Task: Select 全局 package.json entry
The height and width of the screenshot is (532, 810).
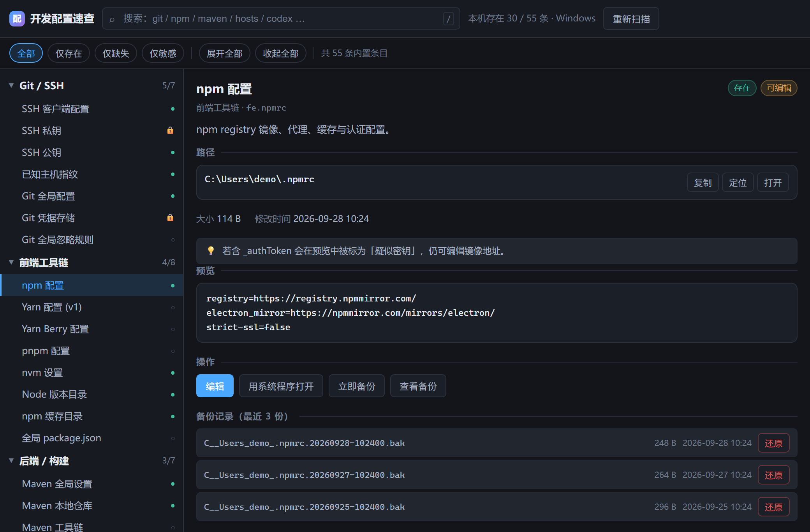Action: click(92, 438)
